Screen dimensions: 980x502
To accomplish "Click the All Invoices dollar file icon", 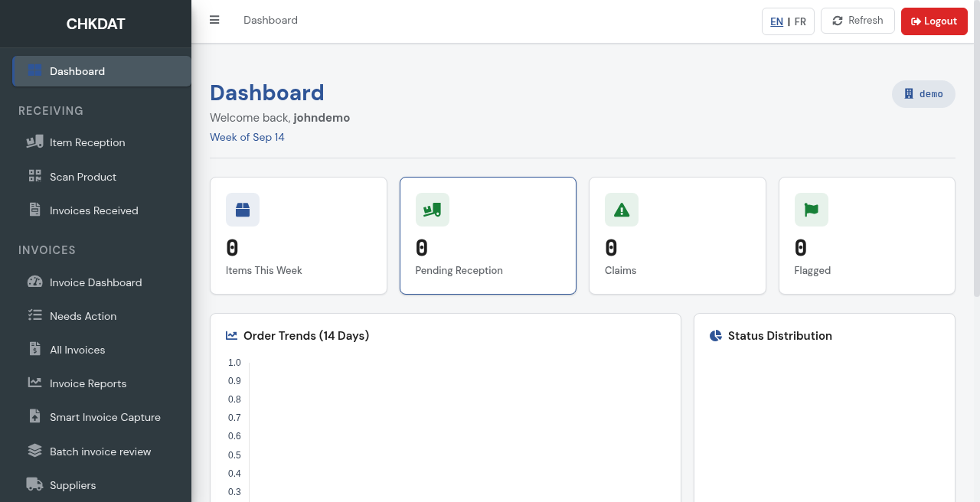I will tap(34, 349).
